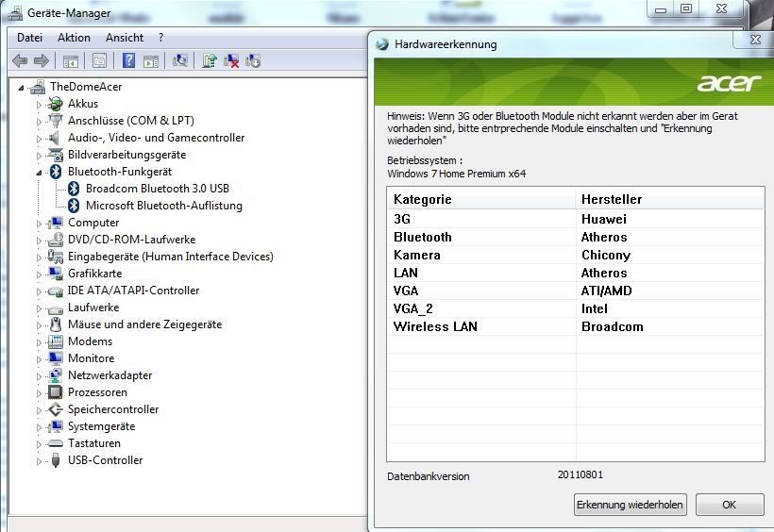
Task: Click the Forward arrow in Geräte-Manager toolbar
Action: (x=41, y=60)
